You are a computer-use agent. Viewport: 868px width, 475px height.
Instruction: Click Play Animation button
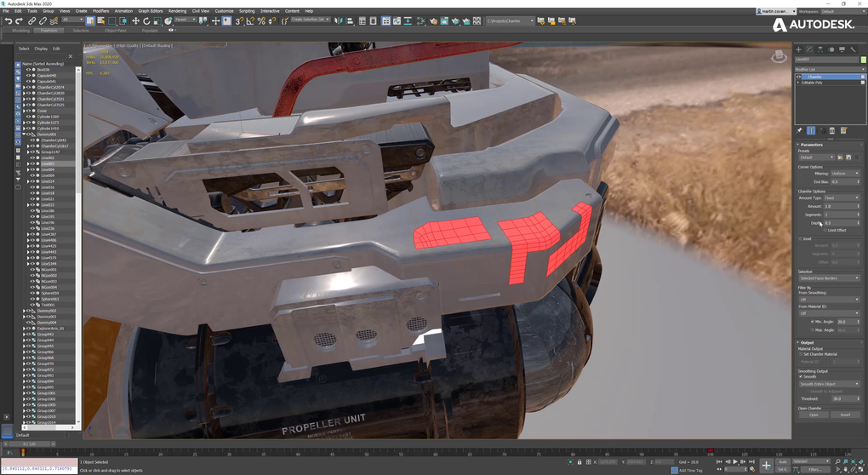click(735, 461)
